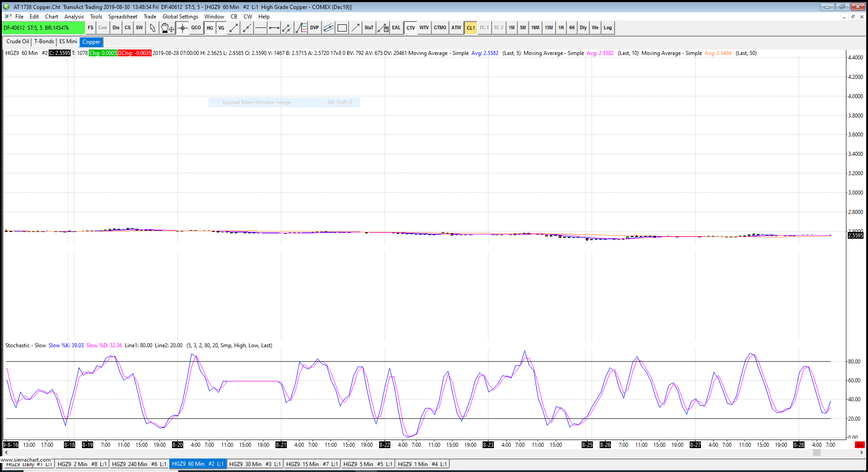868x472 pixels.
Task: Pick the rectangle drawing tool
Action: [x=342, y=28]
